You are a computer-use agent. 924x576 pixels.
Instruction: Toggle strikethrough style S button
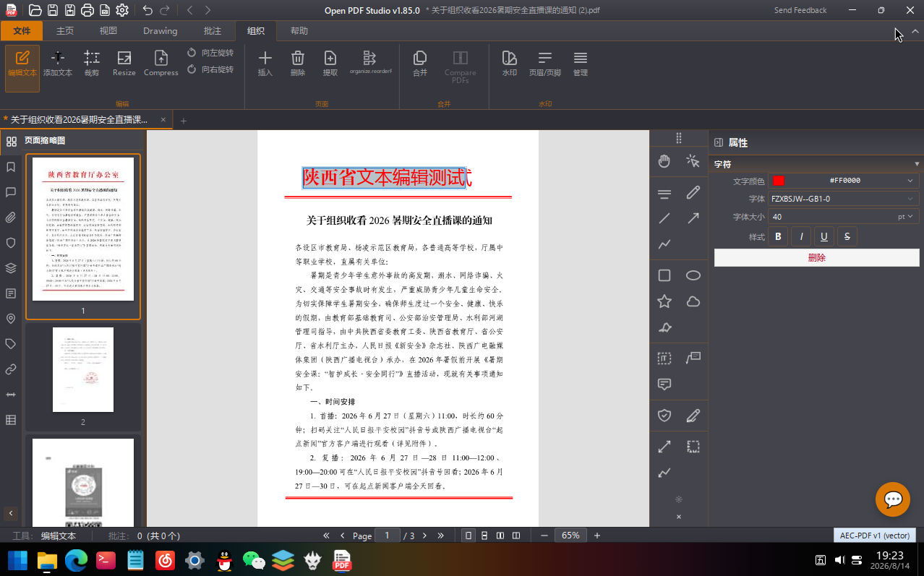pyautogui.click(x=847, y=236)
